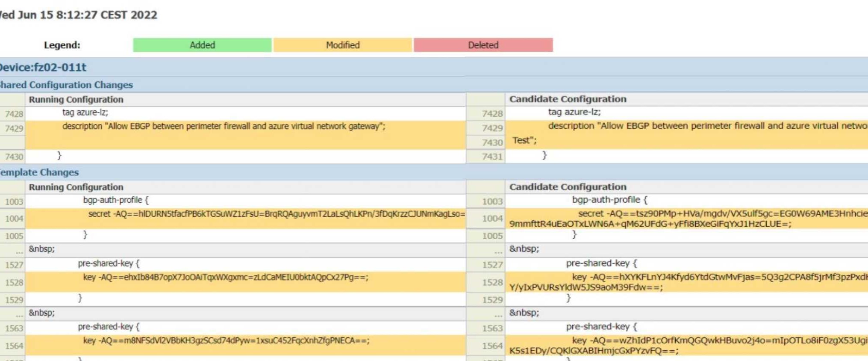868x361 pixels.
Task: Click Candidate Configuration header under Shared Configuration Changes
Action: [x=568, y=99]
